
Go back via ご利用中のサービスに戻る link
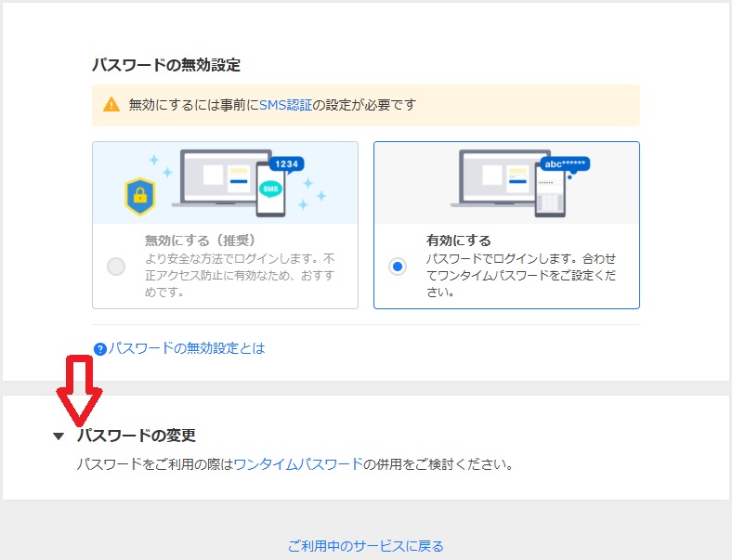[366, 545]
